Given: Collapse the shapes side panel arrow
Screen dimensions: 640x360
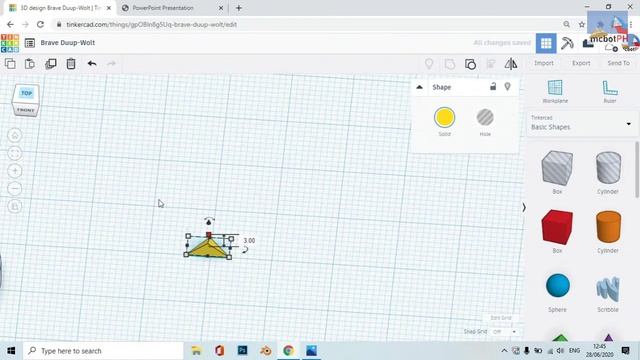Looking at the screenshot, I should tap(524, 208).
